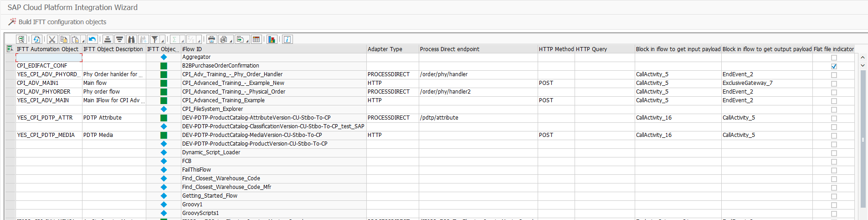Click the Find Next binoculars icon
The height and width of the screenshot is (220, 868).
point(143,39)
